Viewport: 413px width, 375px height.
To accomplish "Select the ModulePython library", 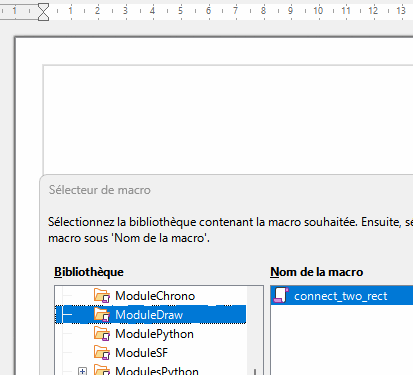I will tap(154, 334).
